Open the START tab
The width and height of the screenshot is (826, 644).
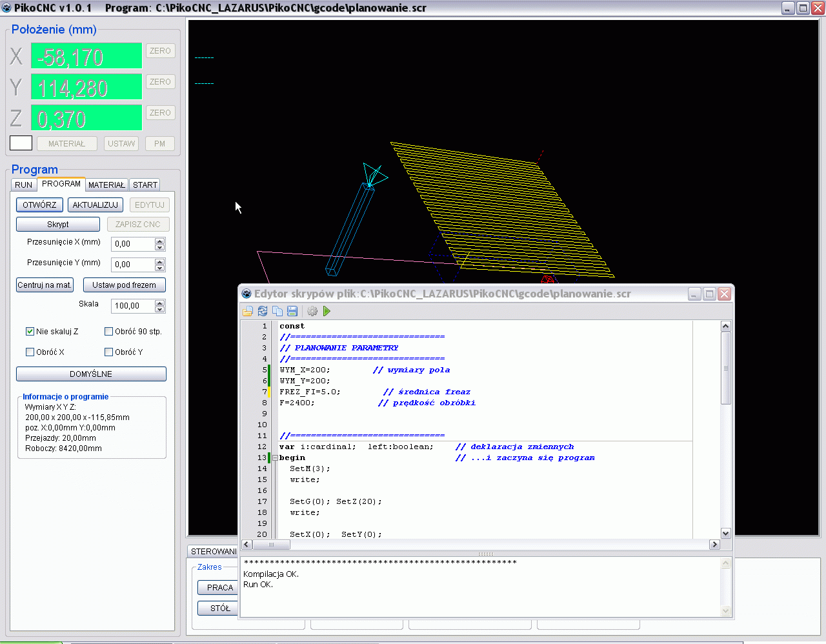click(145, 185)
